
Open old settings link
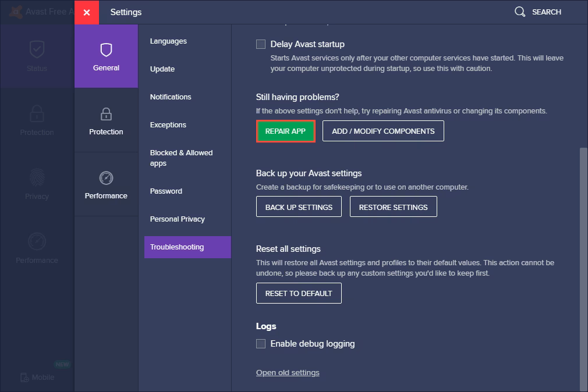288,372
